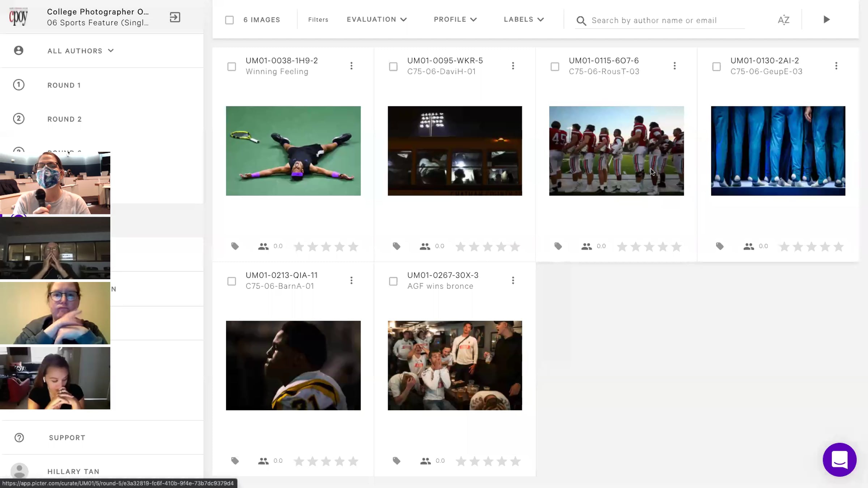Click tag icon under Winning Feeling image

pos(235,246)
